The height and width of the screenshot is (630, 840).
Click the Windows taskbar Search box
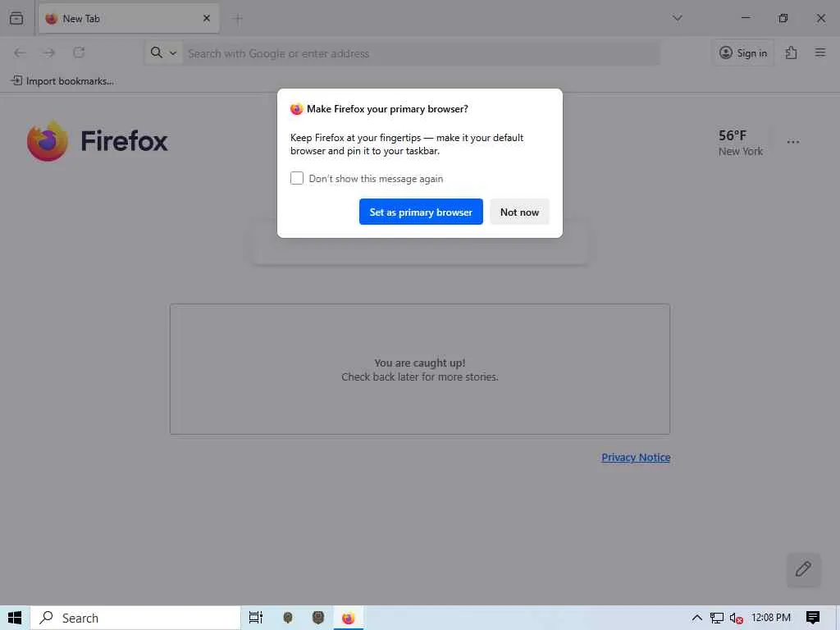pos(135,618)
